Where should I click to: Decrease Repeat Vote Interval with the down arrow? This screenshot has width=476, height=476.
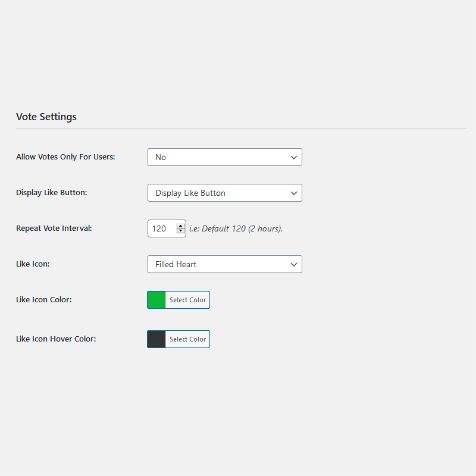click(181, 231)
